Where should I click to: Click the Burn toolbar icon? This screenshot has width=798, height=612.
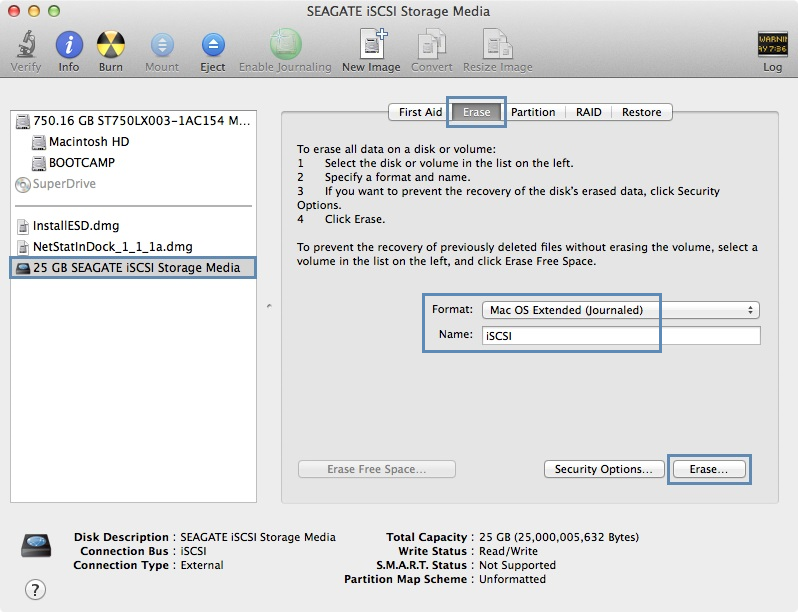pos(110,45)
